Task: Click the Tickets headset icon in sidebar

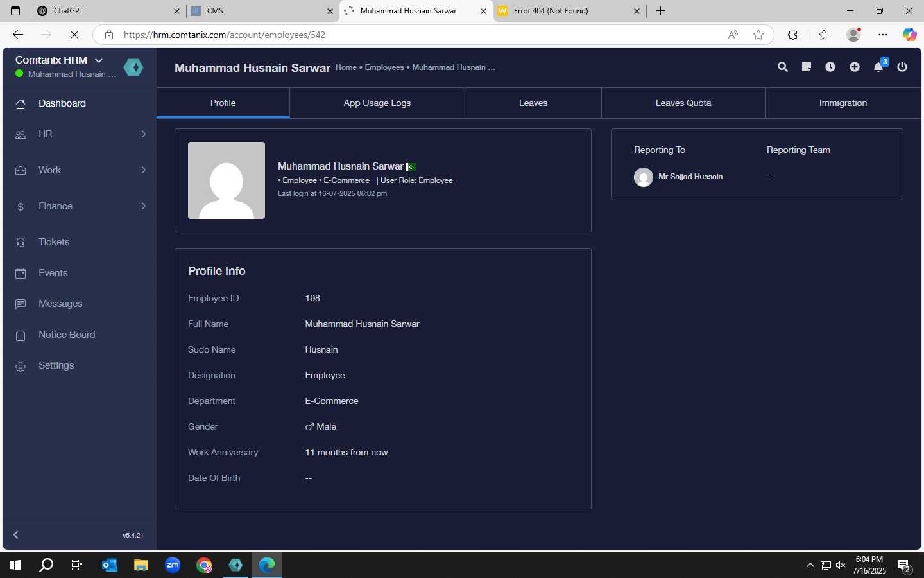Action: pyautogui.click(x=21, y=242)
